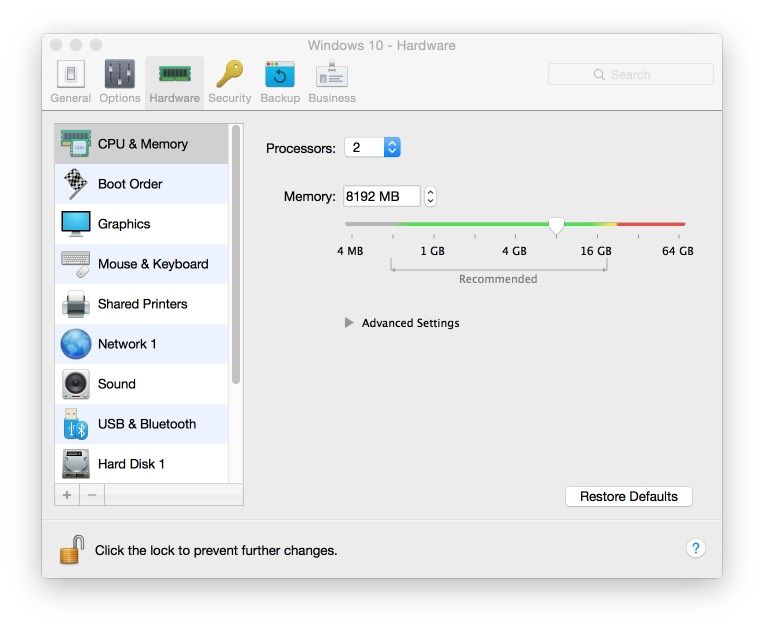
Task: Click into the Search field
Action: tap(630, 74)
